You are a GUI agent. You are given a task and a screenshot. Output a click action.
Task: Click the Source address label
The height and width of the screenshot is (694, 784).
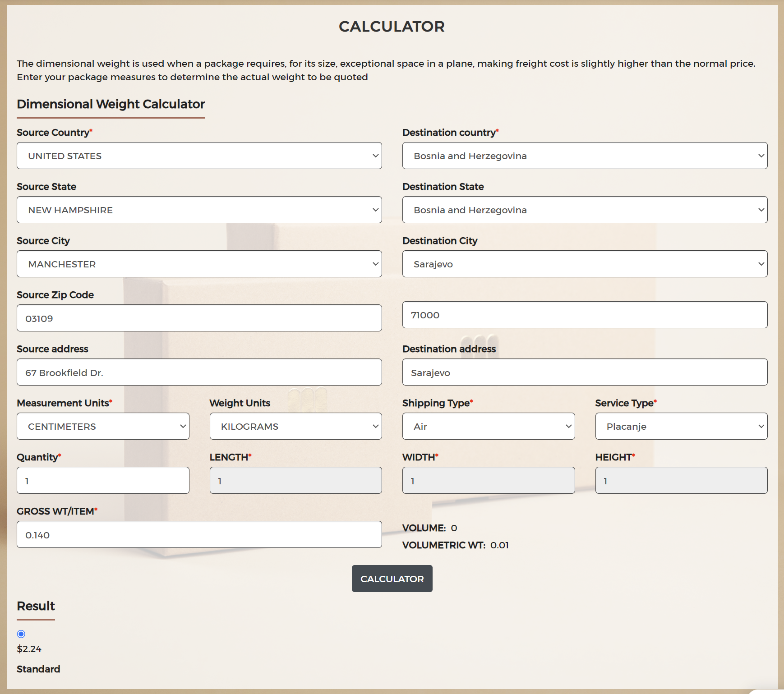coord(52,349)
